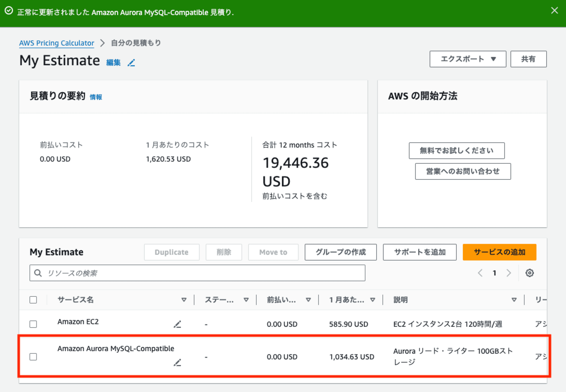Click the Amazon EC2 service name
Screen dimensions: 566x392
click(78, 322)
